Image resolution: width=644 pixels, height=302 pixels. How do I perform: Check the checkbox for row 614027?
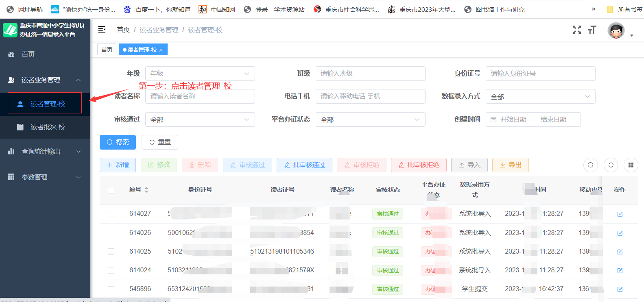[111, 214]
